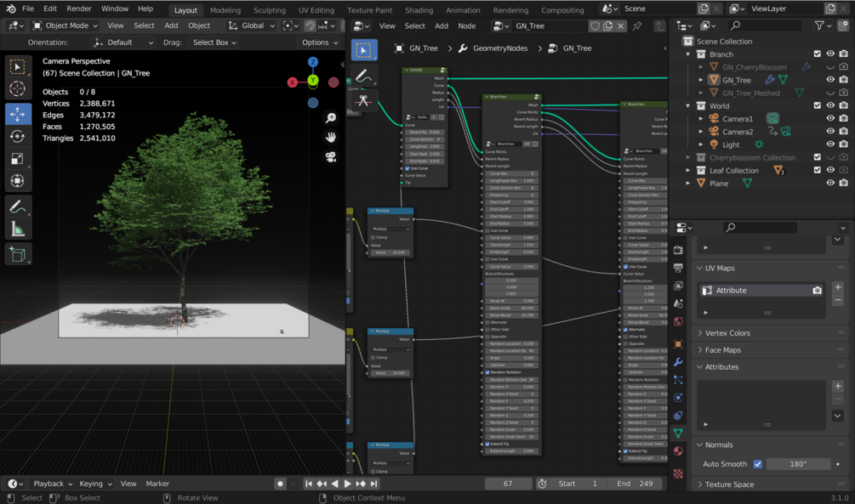
Task: Click the current frame field showing 67
Action: click(x=508, y=484)
